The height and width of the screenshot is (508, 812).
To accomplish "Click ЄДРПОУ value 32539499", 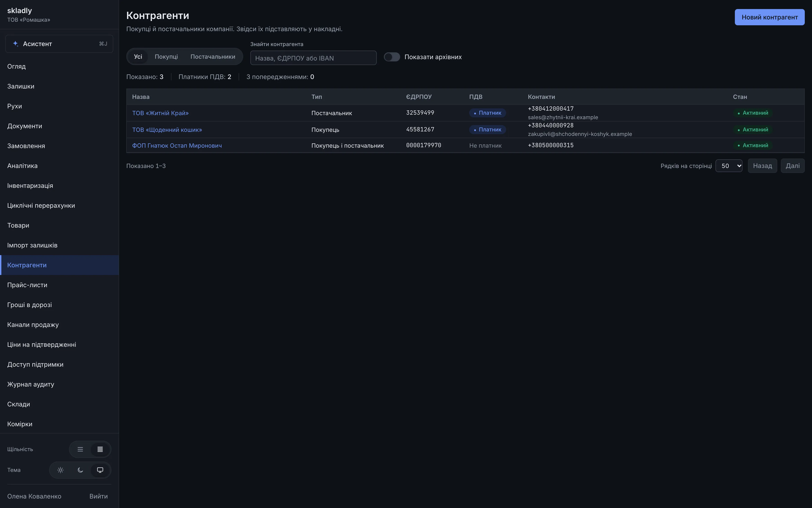I will 420,113.
